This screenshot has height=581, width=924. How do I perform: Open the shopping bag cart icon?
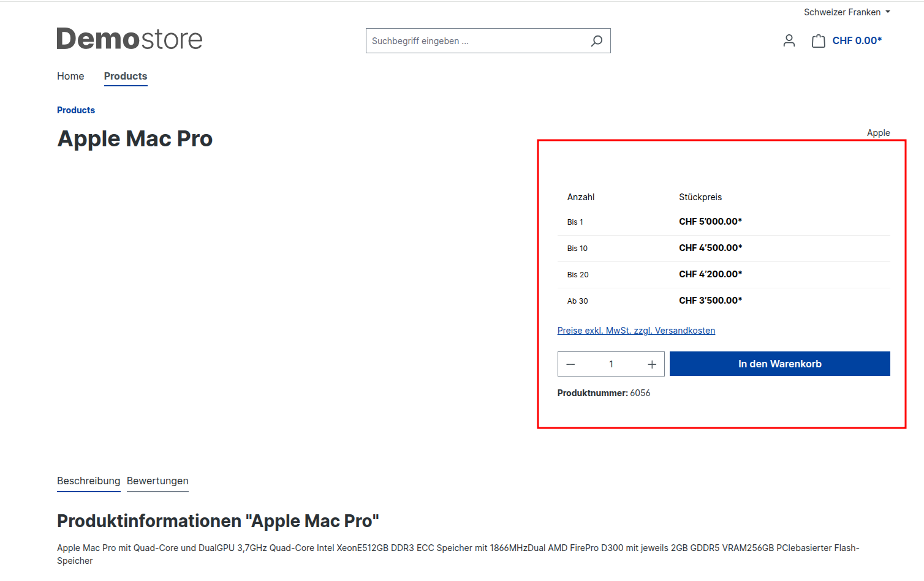818,40
